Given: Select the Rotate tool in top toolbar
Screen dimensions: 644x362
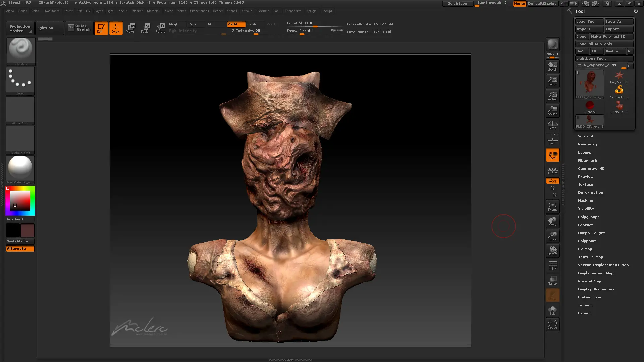Looking at the screenshot, I should click(x=160, y=28).
